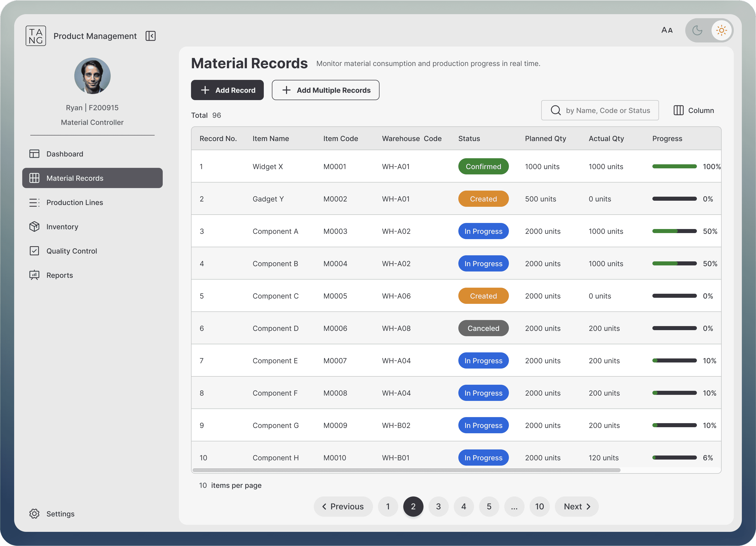Open the Production Lines list icon
Viewport: 756px width, 546px height.
[34, 202]
